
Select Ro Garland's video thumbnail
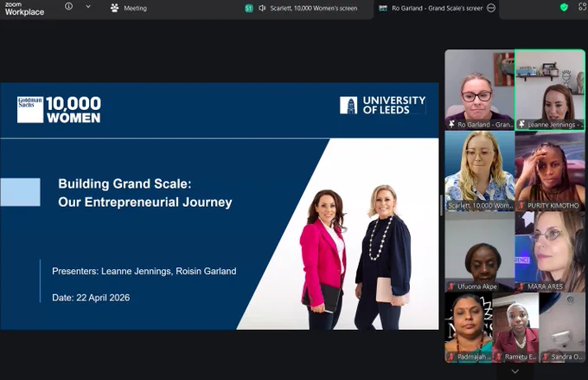point(479,90)
